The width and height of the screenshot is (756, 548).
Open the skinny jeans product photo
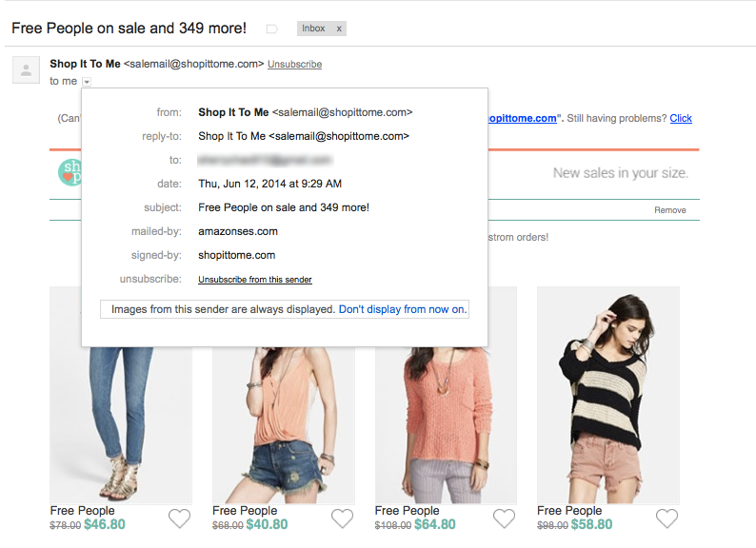tap(121, 425)
